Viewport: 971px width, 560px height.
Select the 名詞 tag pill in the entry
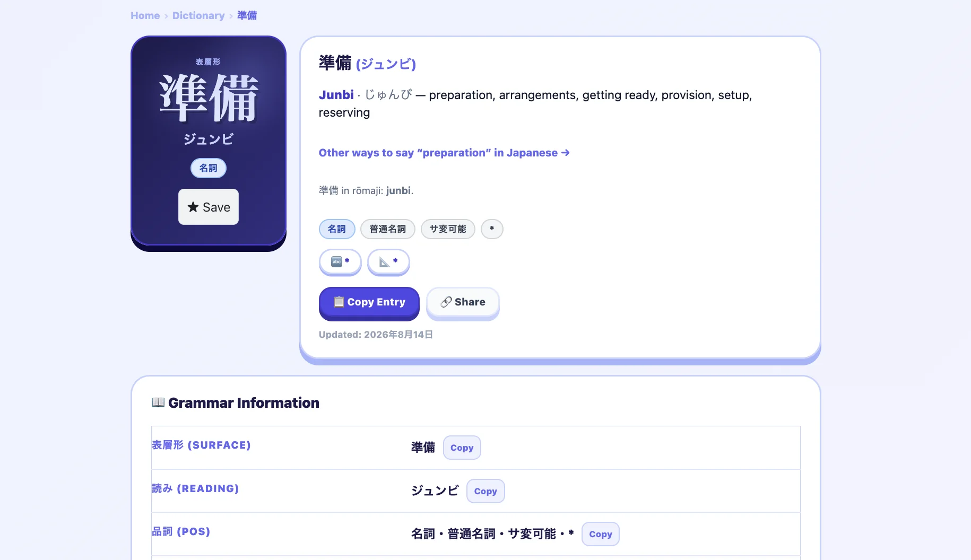coord(337,229)
